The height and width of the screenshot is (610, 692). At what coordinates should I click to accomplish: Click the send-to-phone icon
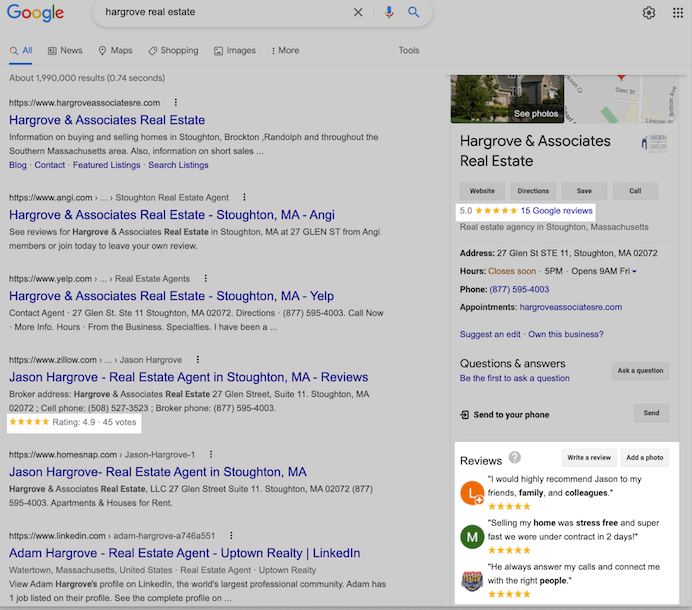(464, 414)
